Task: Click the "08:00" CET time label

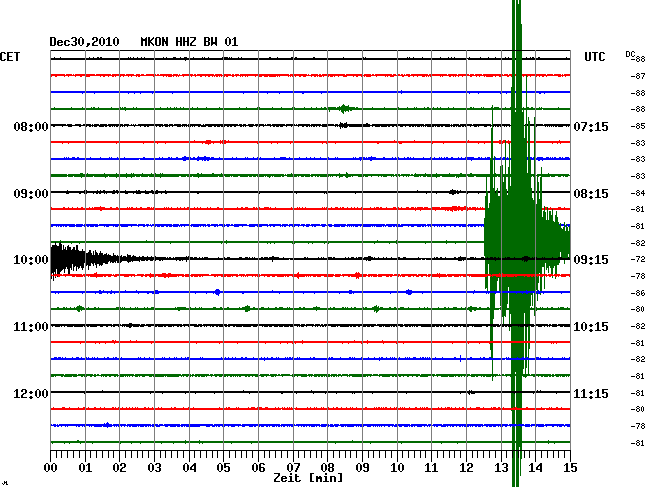Action: (x=31, y=126)
